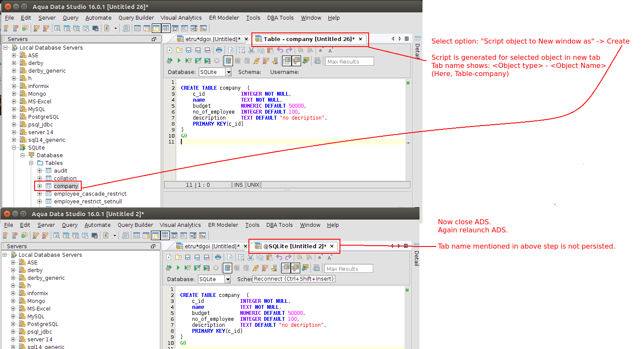This screenshot has width=644, height=349.
Task: Collapse Local Database Servers in bottom window
Action: coord(5,255)
